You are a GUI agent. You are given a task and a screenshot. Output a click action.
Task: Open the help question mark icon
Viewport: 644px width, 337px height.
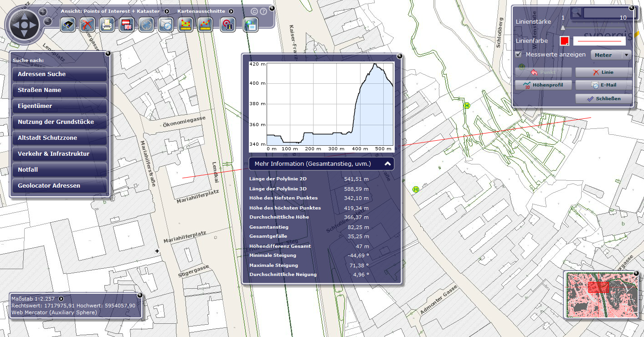click(x=263, y=11)
